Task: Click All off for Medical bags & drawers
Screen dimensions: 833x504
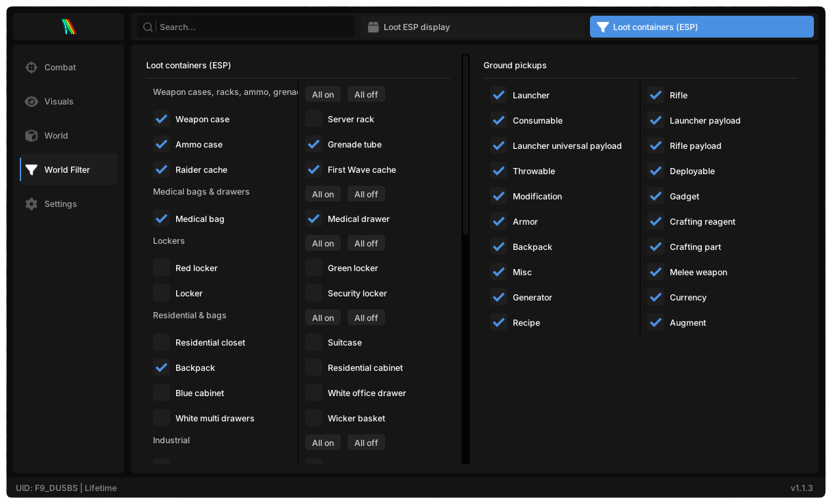Action: tap(366, 194)
